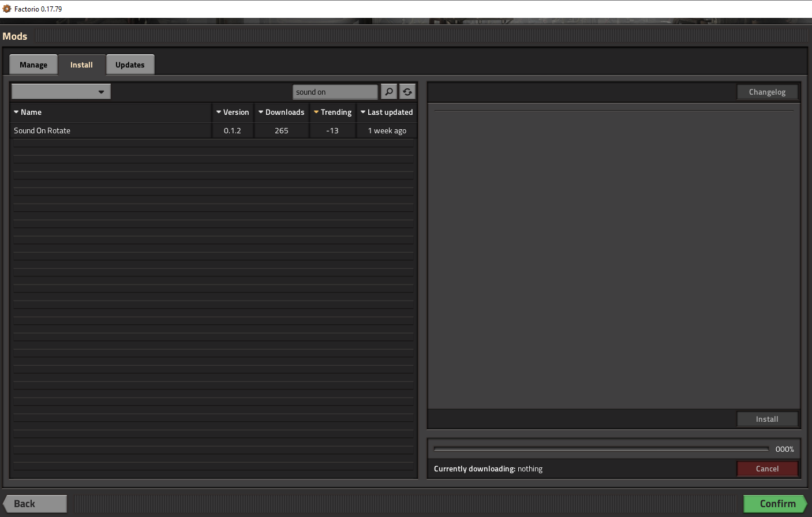Click the refresh mod list icon
The width and height of the screenshot is (812, 517).
tap(407, 92)
